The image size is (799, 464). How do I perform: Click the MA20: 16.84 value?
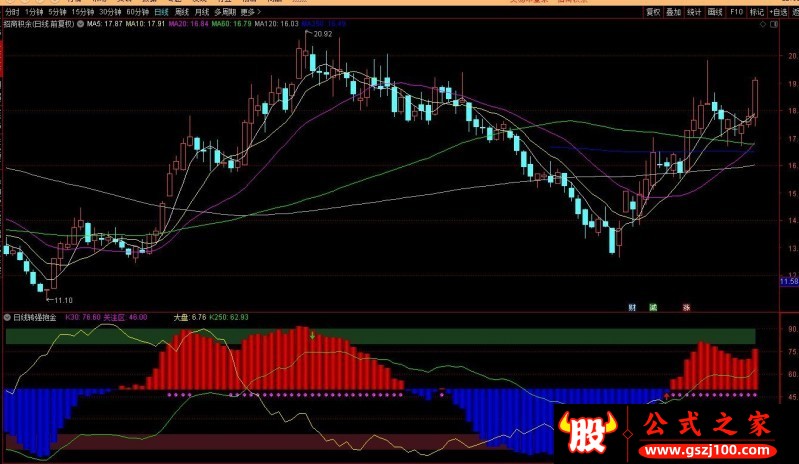(189, 24)
